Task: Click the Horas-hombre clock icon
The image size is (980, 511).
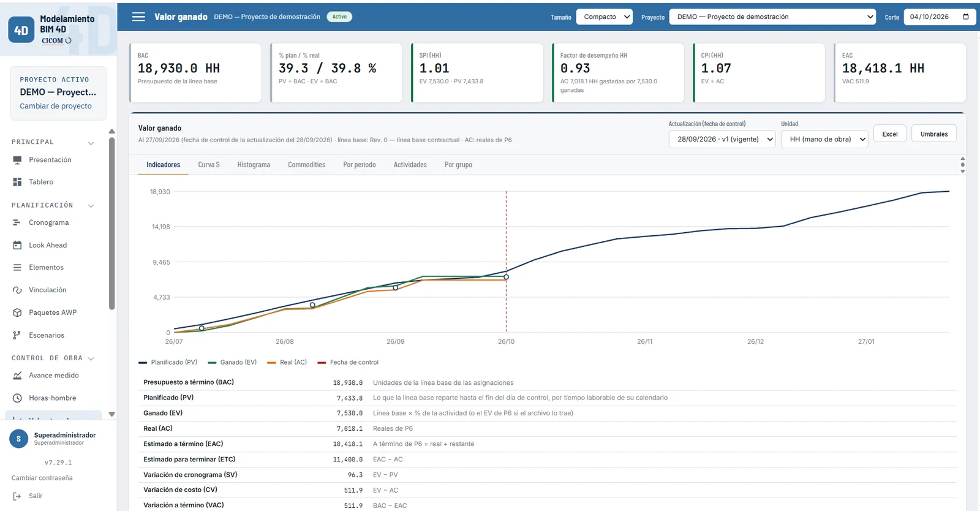Action: pos(17,398)
